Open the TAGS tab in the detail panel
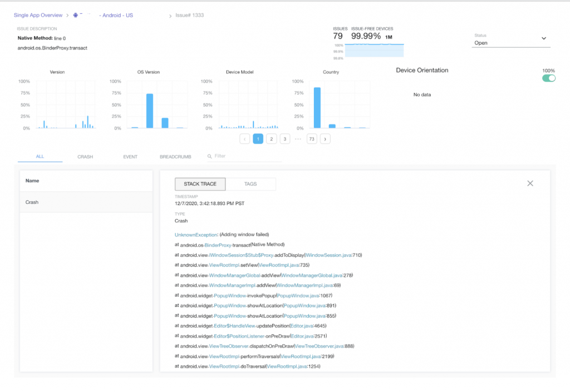Image resolution: width=570 pixels, height=392 pixels. point(252,184)
